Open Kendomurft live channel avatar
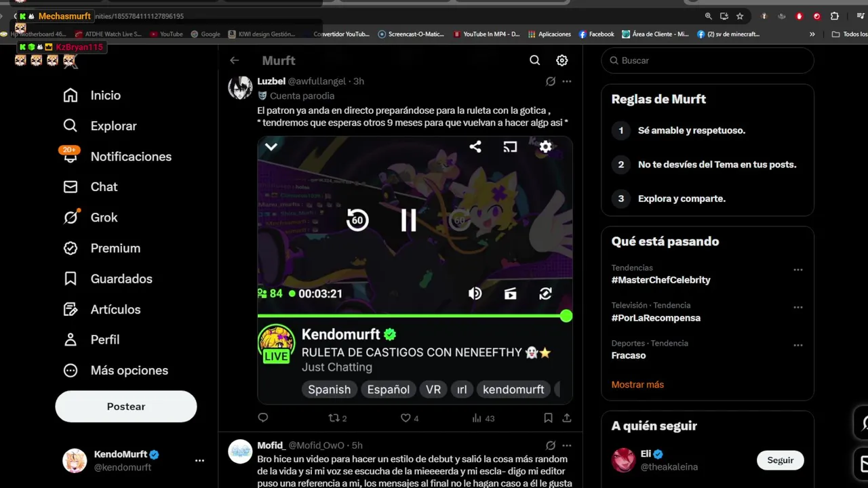Viewport: 868px width, 488px height. coord(276,344)
